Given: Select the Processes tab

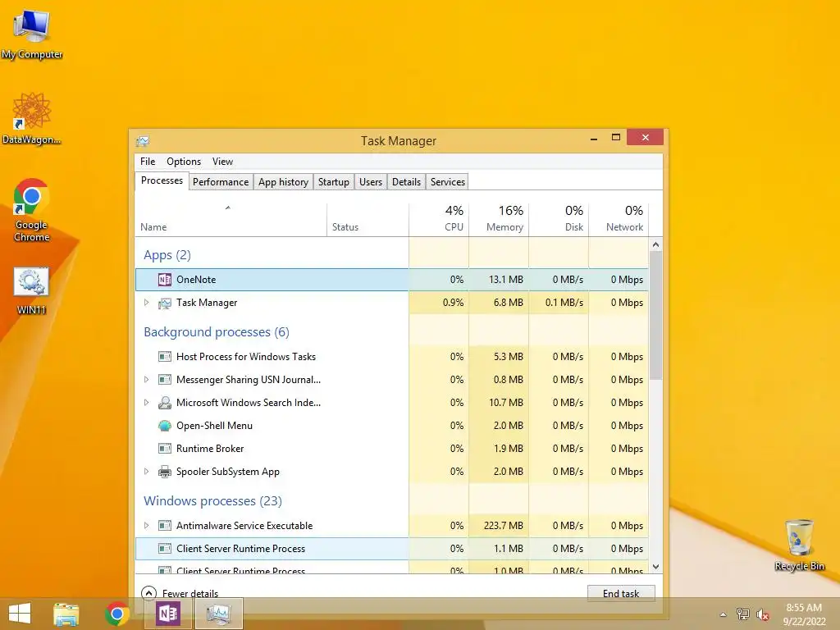Looking at the screenshot, I should point(162,181).
